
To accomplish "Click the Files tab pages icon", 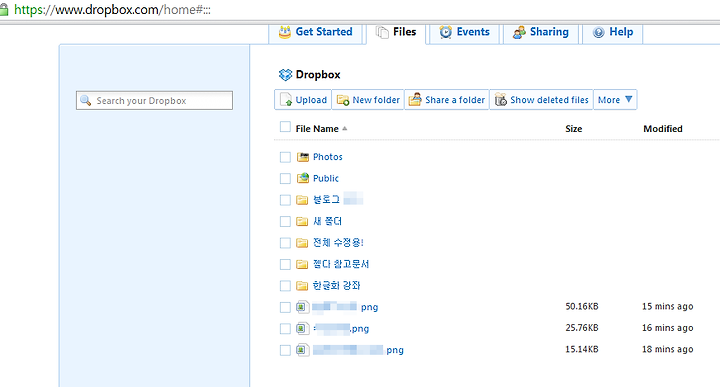I will pos(382,32).
